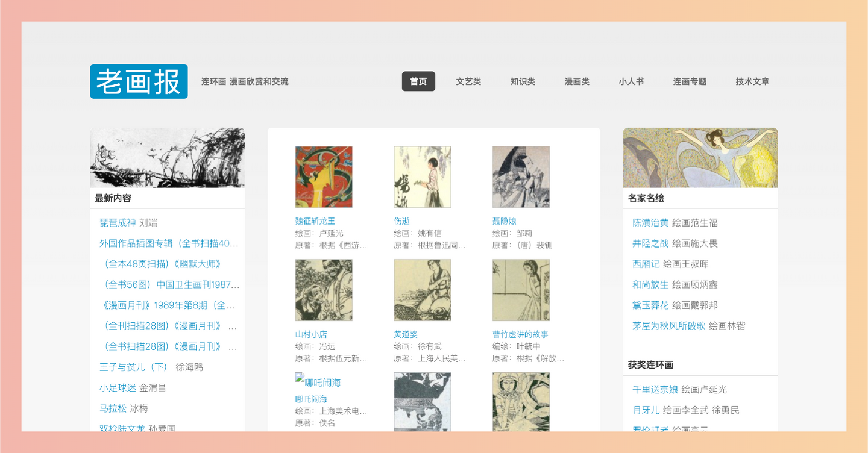Open the 井陉之战 link
This screenshot has width=868, height=453.
point(651,243)
